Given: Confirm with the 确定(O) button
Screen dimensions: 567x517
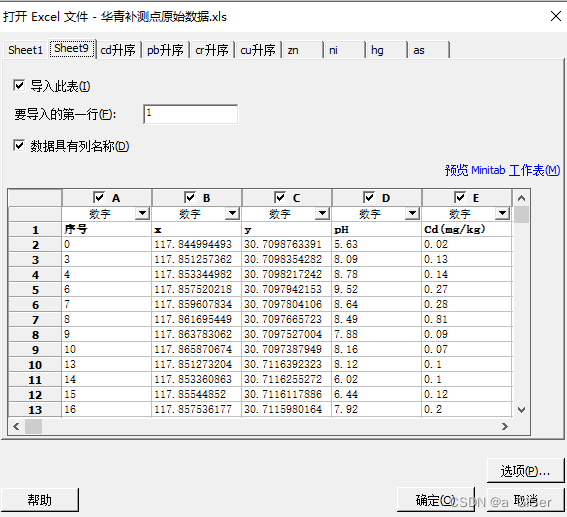Looking at the screenshot, I should (x=436, y=500).
